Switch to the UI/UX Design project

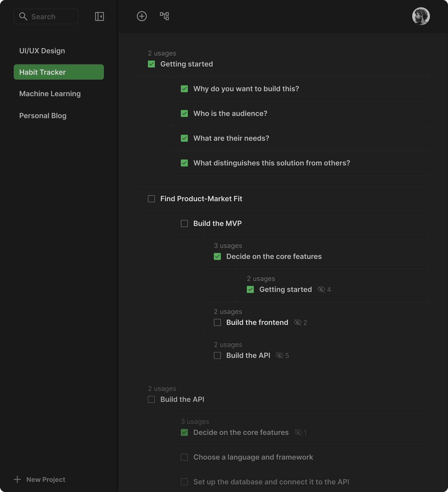(42, 50)
